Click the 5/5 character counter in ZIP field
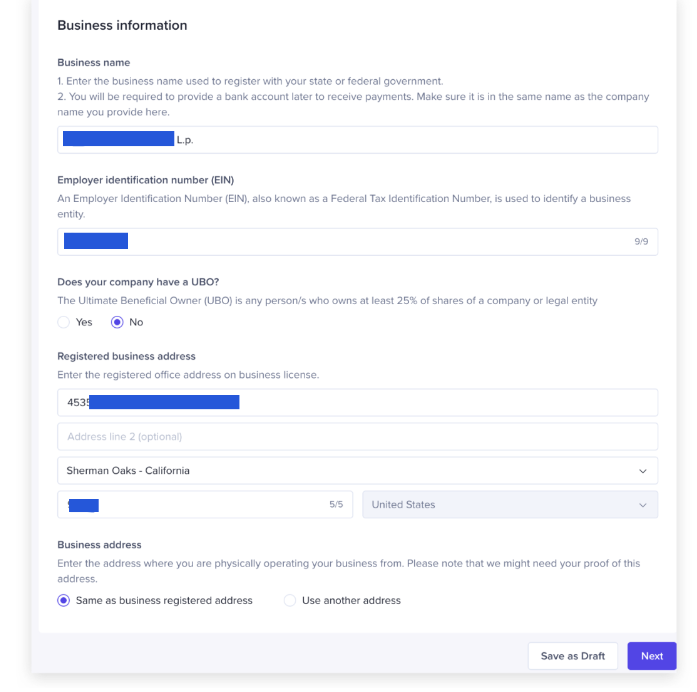 pyautogui.click(x=336, y=505)
